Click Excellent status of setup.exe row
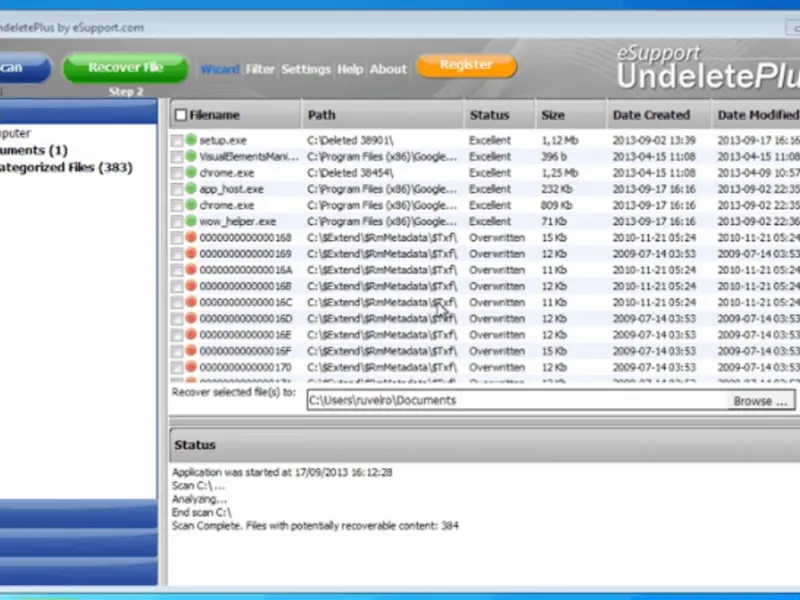 (490, 140)
